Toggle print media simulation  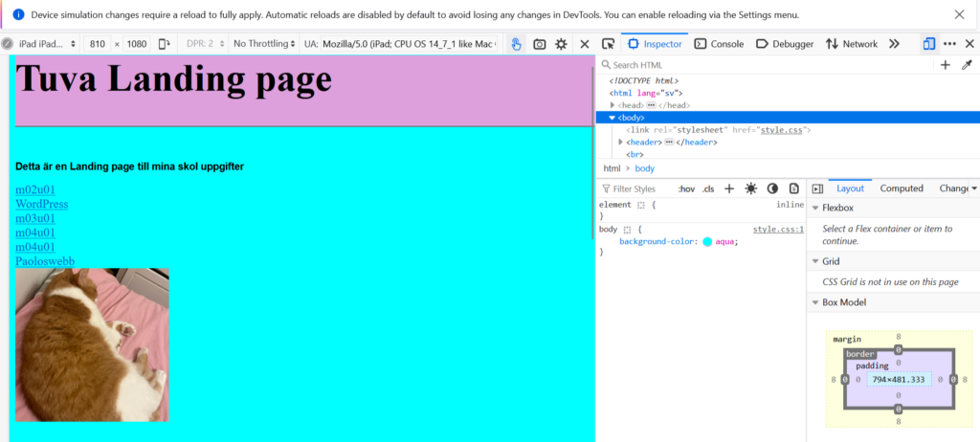pyautogui.click(x=793, y=188)
